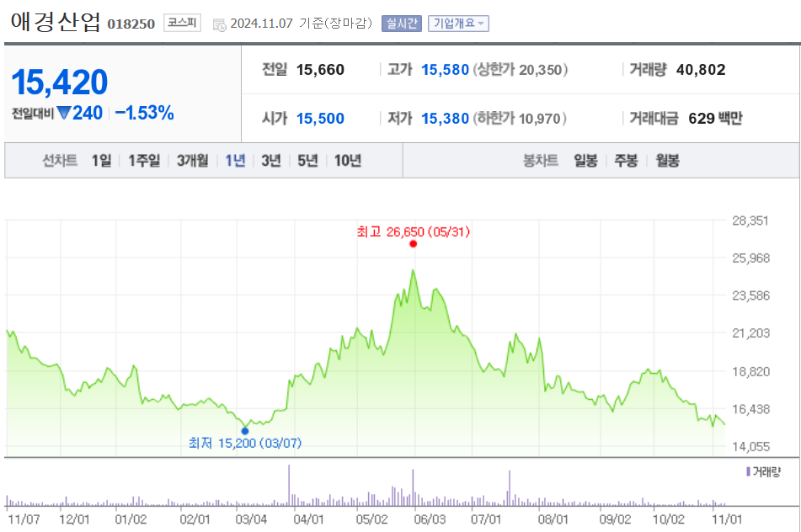Click the 04/01 x-axis date label
The width and height of the screenshot is (801, 532).
tap(308, 519)
